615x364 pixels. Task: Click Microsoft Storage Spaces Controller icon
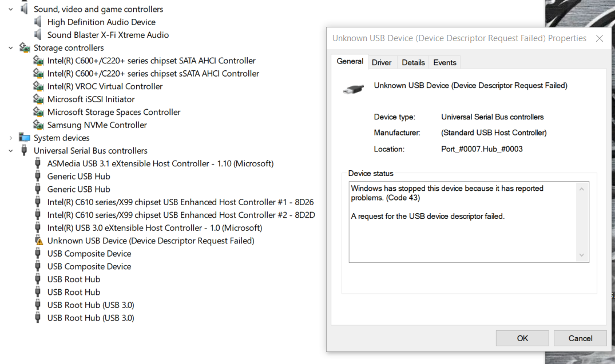(x=38, y=112)
